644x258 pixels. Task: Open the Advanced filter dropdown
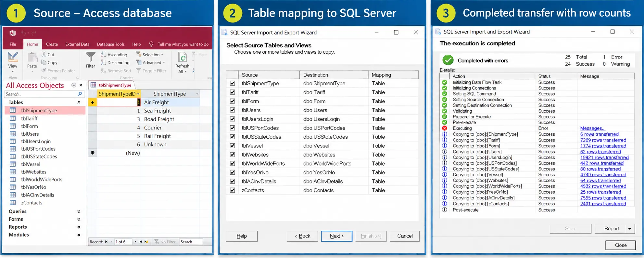click(x=151, y=62)
